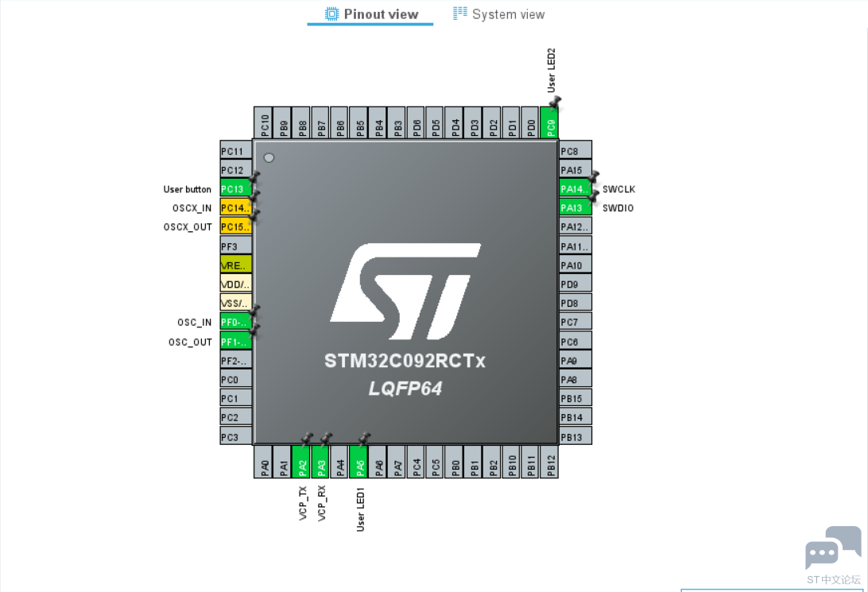The height and width of the screenshot is (592, 868).
Task: Click pin PA4 at bottom
Action: [339, 462]
